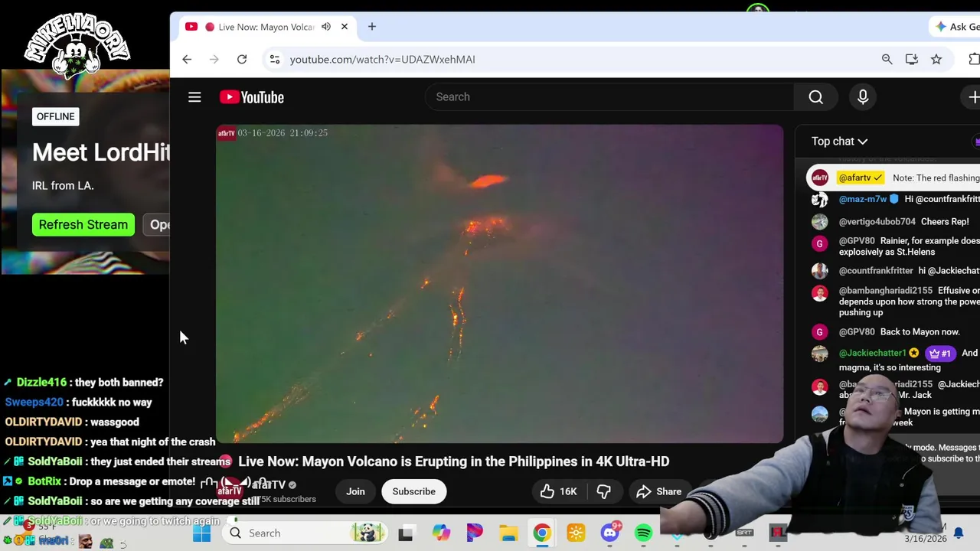Click Sweeps420 chat message in overlay
This screenshot has height=551, width=980.
pyautogui.click(x=78, y=402)
